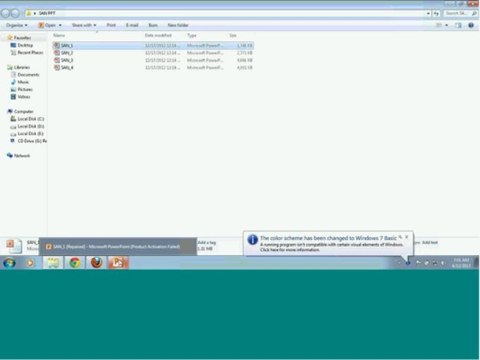Close the color scheme notification balloon
480x360 pixels.
406,237
